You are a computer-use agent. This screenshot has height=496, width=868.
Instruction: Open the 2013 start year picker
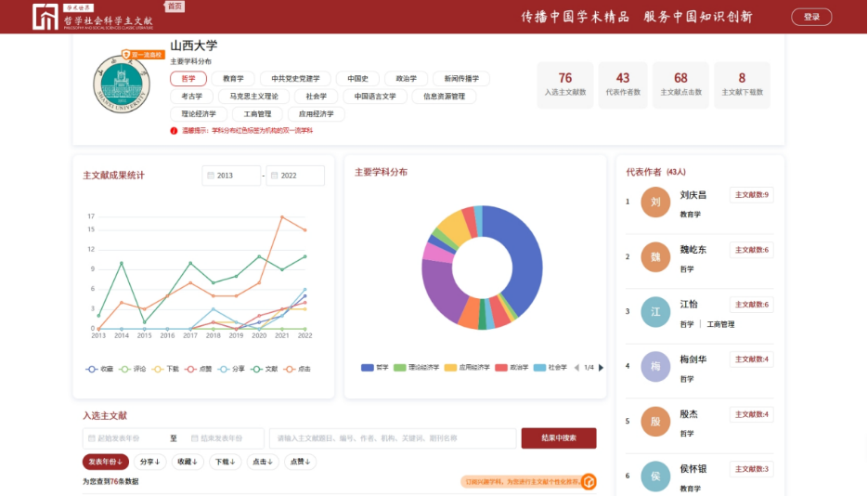click(231, 176)
